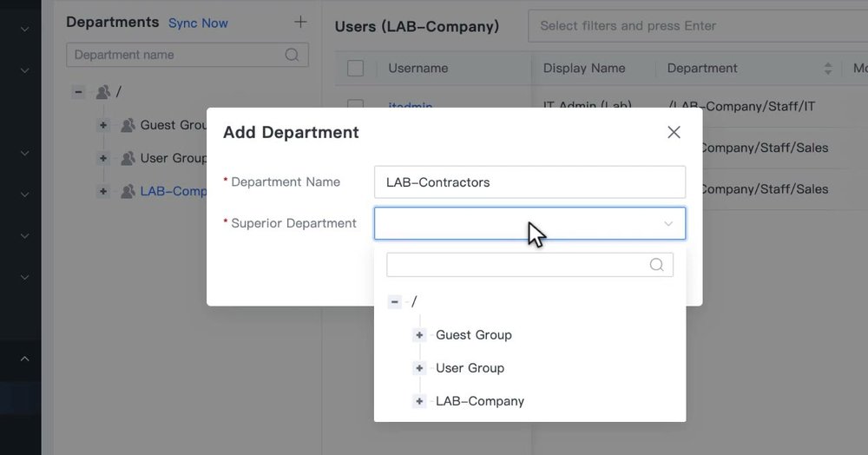Click the Display Name column header
Screen dimensions: 868x455
(x=584, y=68)
